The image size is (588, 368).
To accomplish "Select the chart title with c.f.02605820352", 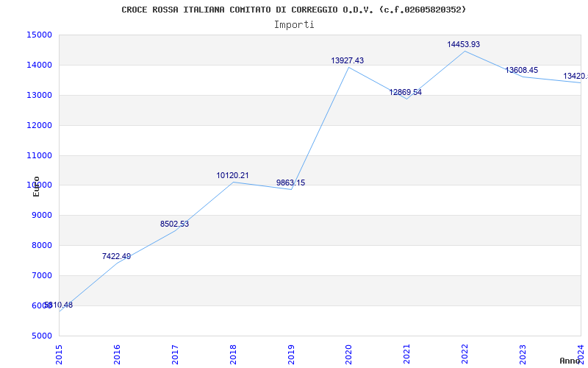I will tap(293, 10).
